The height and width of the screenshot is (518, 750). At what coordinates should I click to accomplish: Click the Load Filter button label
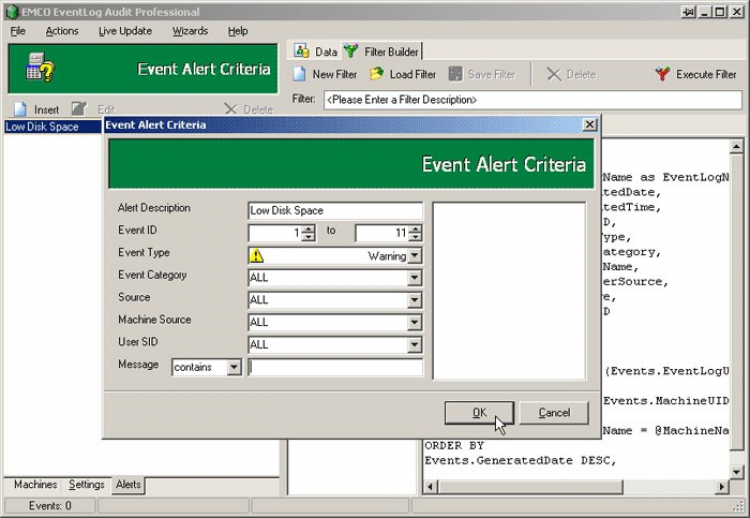[x=413, y=74]
